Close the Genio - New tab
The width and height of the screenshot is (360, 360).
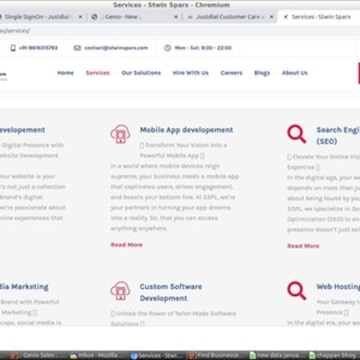point(176,17)
